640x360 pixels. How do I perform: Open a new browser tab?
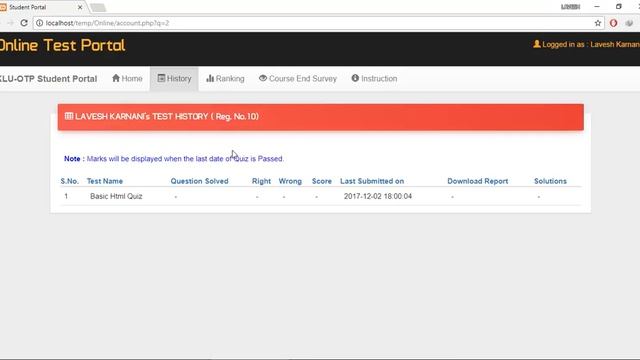point(98,7)
